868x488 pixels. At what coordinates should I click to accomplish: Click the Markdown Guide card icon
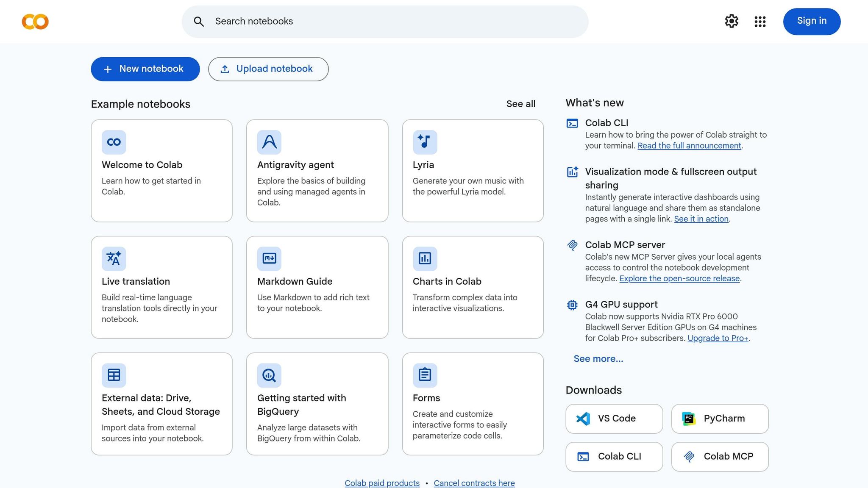click(269, 258)
